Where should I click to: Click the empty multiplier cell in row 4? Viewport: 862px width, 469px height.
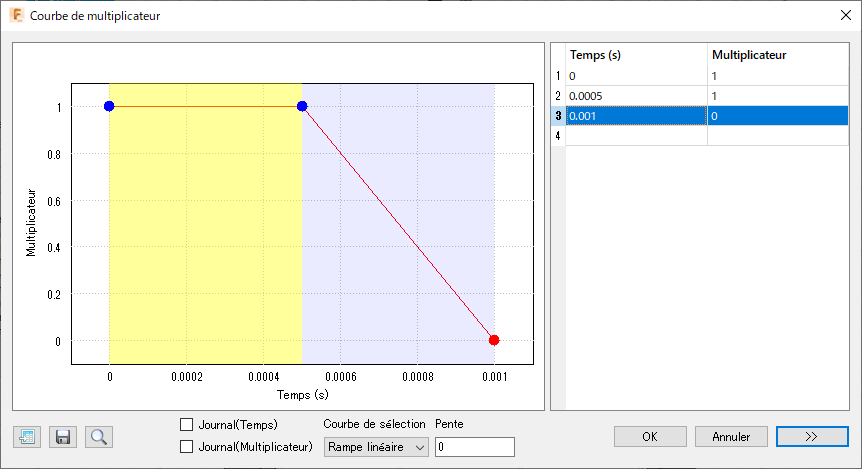(778, 135)
